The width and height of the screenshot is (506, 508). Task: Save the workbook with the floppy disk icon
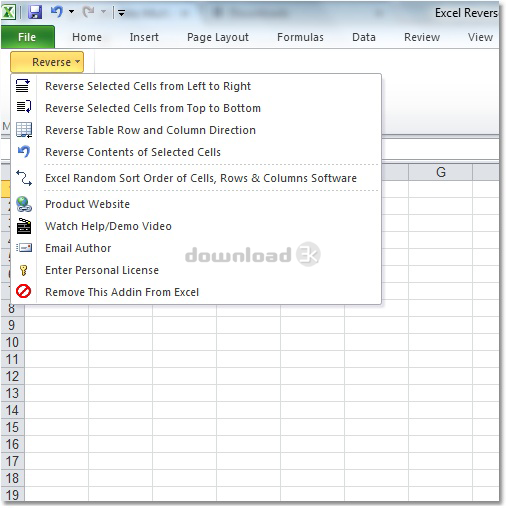pyautogui.click(x=35, y=13)
